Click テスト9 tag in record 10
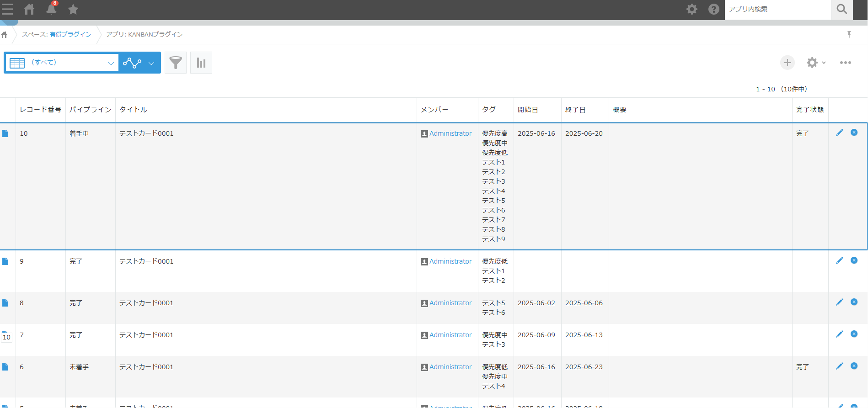The image size is (868, 408). click(x=493, y=239)
